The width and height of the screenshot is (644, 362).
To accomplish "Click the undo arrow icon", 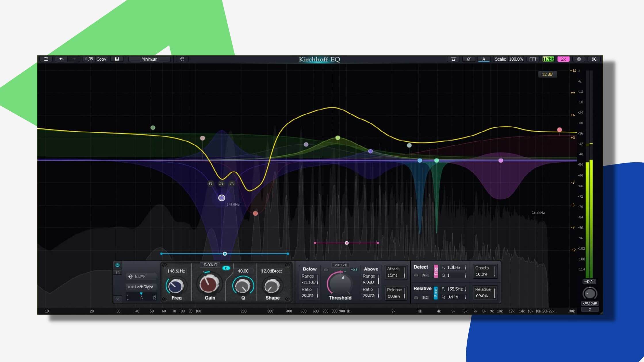I will click(61, 59).
